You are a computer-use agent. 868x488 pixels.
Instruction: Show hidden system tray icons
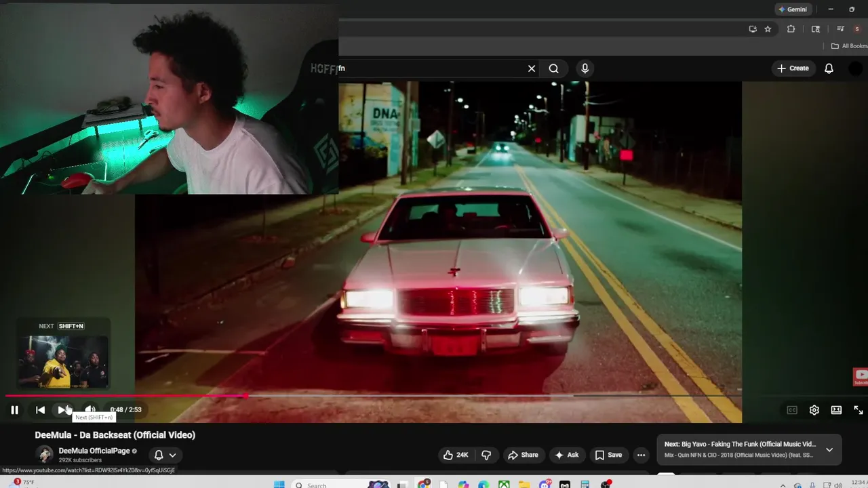point(783,485)
